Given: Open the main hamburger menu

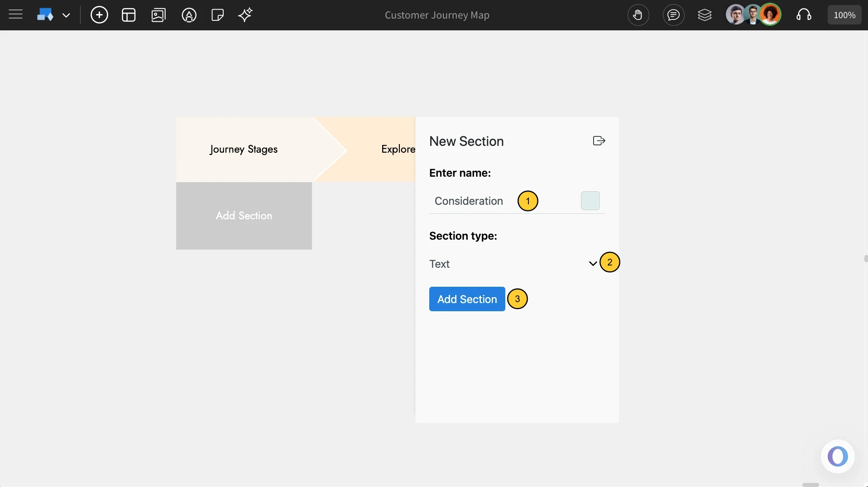Looking at the screenshot, I should click(x=15, y=14).
